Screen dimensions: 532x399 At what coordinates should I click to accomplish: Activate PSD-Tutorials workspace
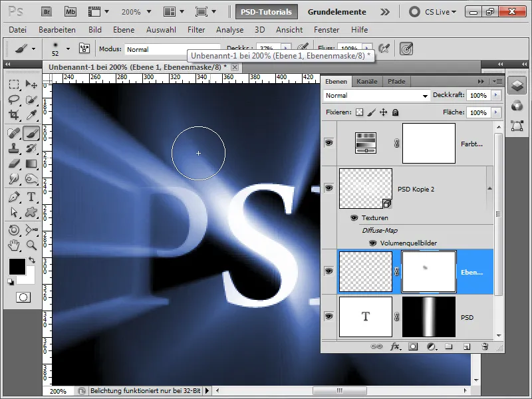[267, 12]
